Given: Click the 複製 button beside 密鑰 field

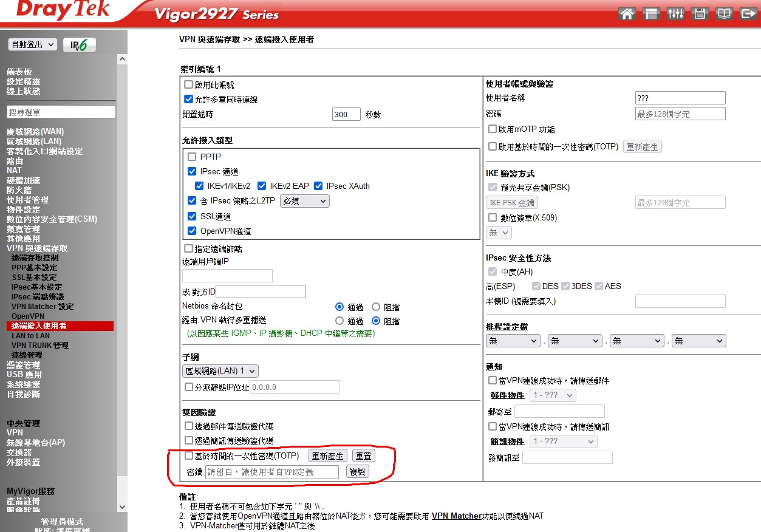Looking at the screenshot, I should point(358,472).
